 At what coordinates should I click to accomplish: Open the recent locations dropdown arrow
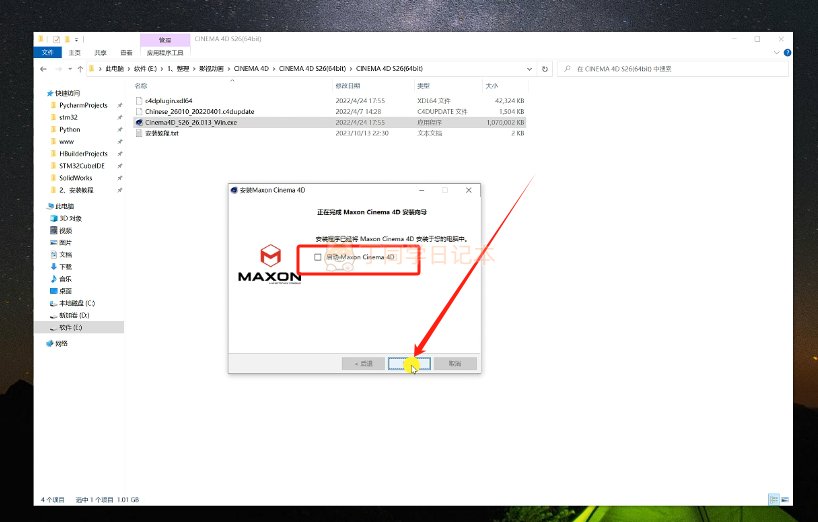pos(70,69)
